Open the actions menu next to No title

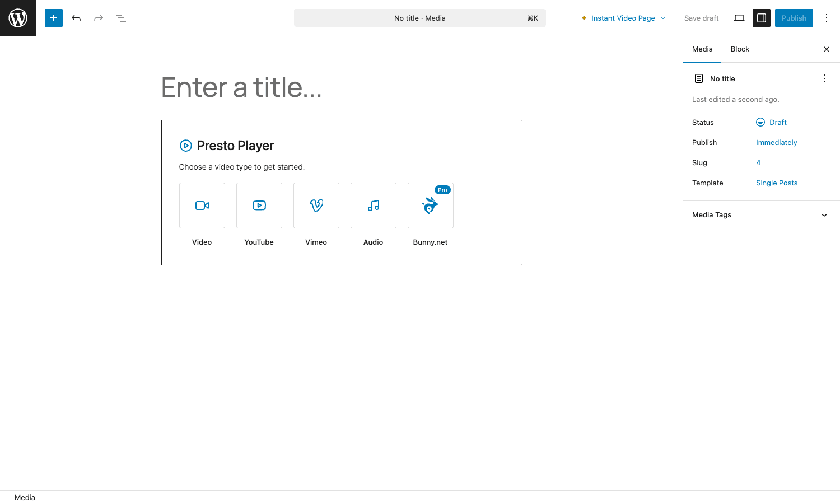824,78
